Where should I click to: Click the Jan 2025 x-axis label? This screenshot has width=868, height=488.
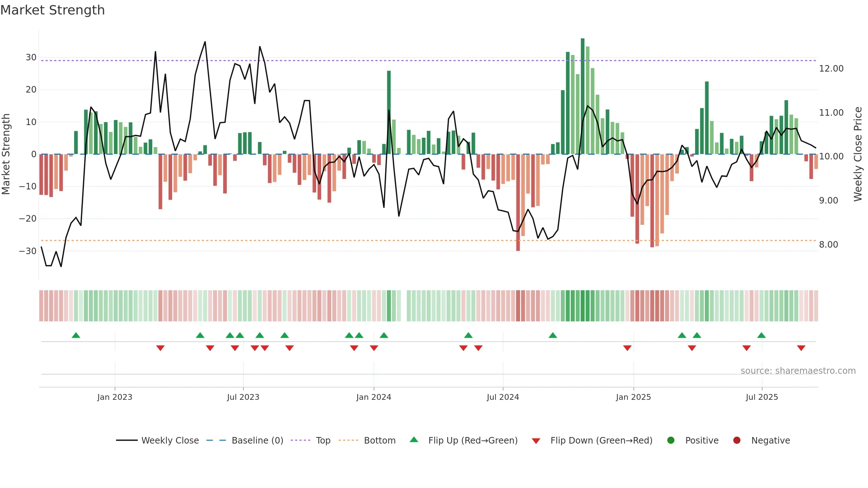633,397
